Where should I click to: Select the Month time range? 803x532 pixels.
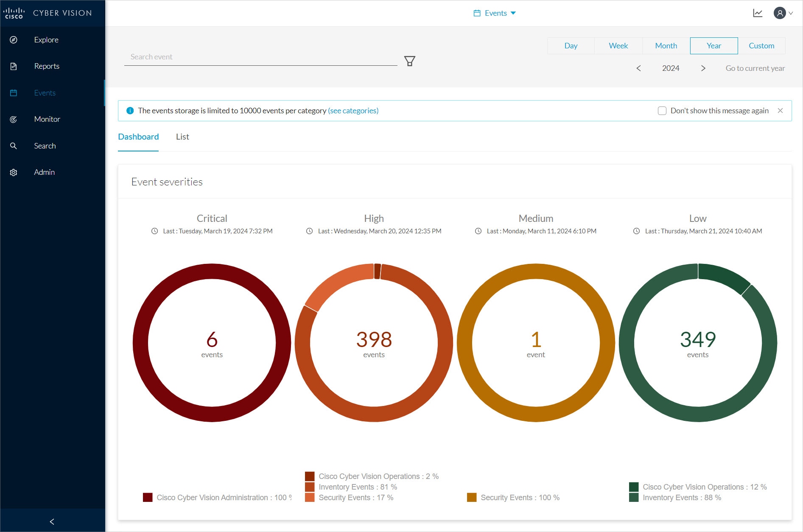(x=666, y=46)
